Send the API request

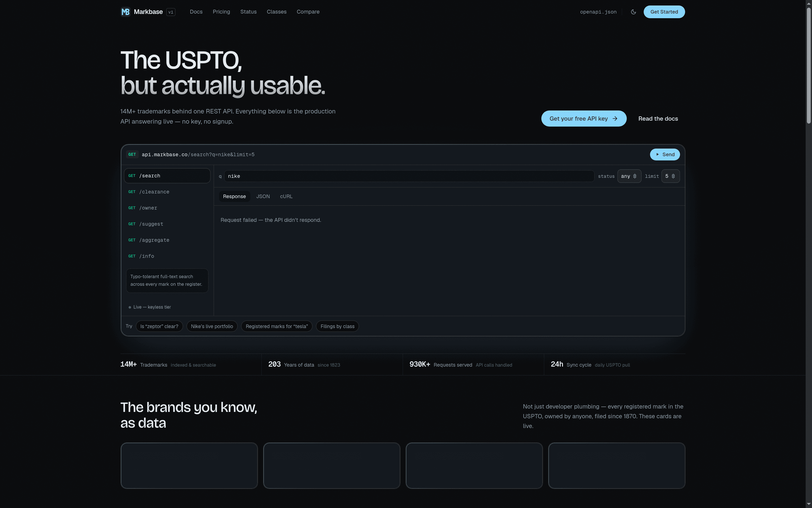pos(665,155)
